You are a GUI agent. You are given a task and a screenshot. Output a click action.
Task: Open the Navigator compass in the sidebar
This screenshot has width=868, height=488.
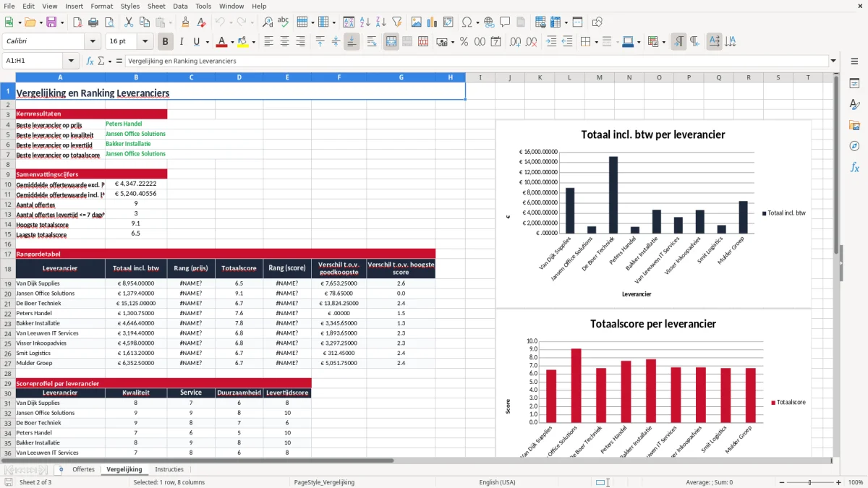click(x=854, y=146)
